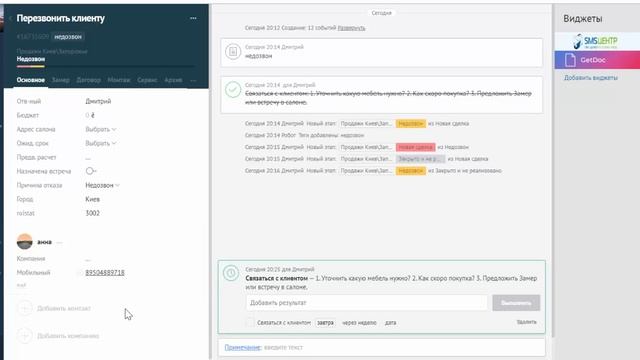Click the Бюджет value field
640x360 pixels.
point(90,116)
